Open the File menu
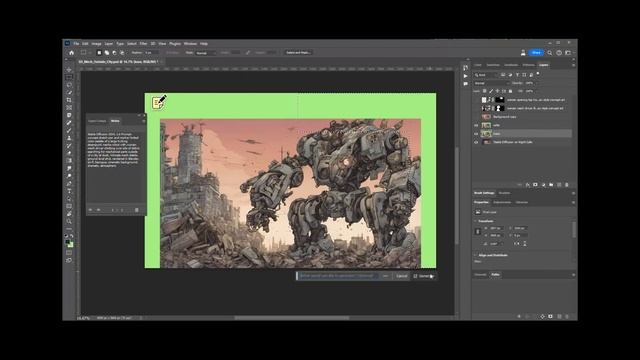Viewport: 640px width, 360px height. point(76,44)
